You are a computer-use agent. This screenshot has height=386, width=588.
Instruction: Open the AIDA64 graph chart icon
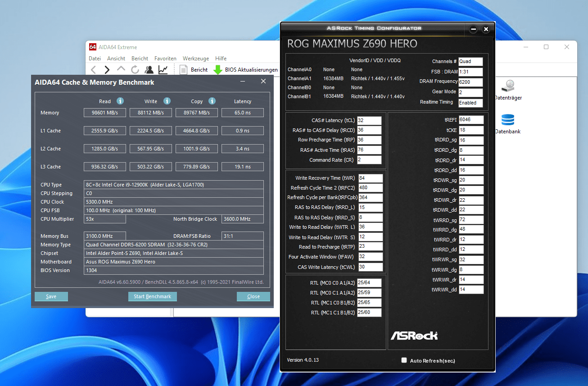163,69
